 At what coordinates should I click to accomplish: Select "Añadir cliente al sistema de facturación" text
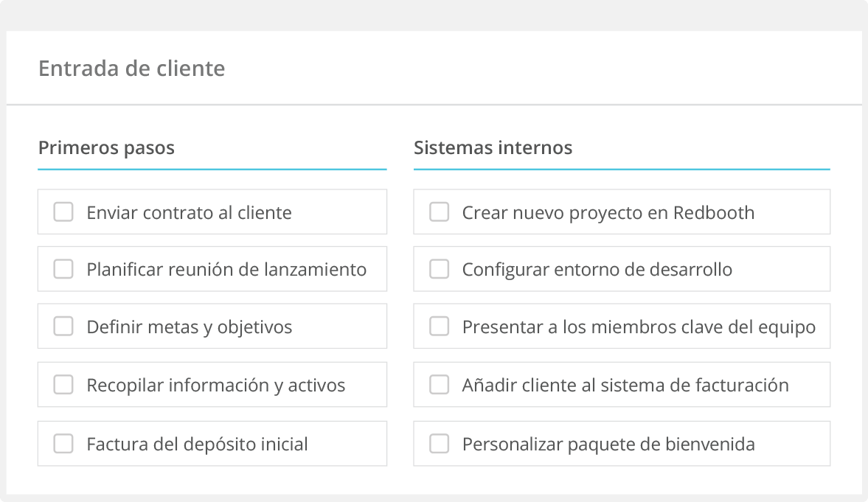[x=625, y=384]
